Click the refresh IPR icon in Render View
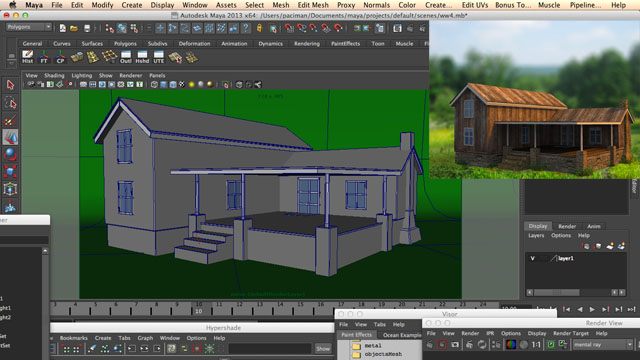 (x=482, y=344)
